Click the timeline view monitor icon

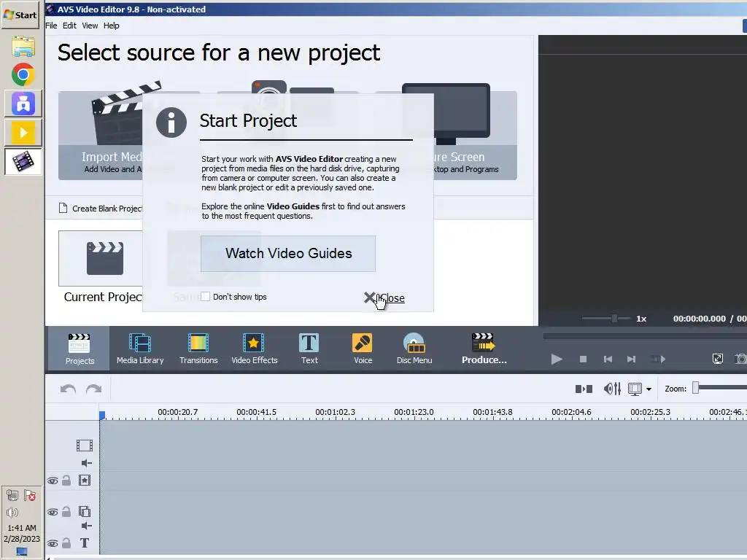tap(635, 389)
